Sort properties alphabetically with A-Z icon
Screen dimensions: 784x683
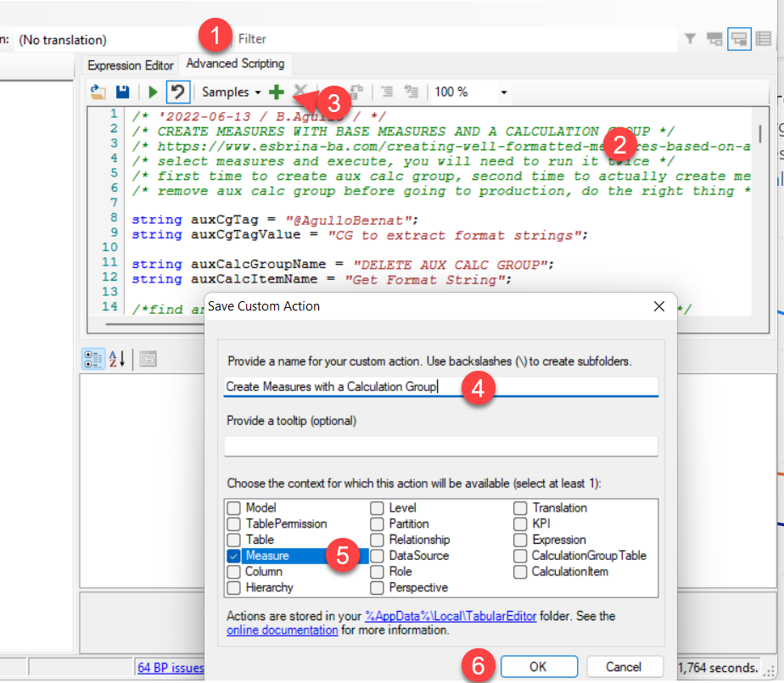tap(116, 359)
